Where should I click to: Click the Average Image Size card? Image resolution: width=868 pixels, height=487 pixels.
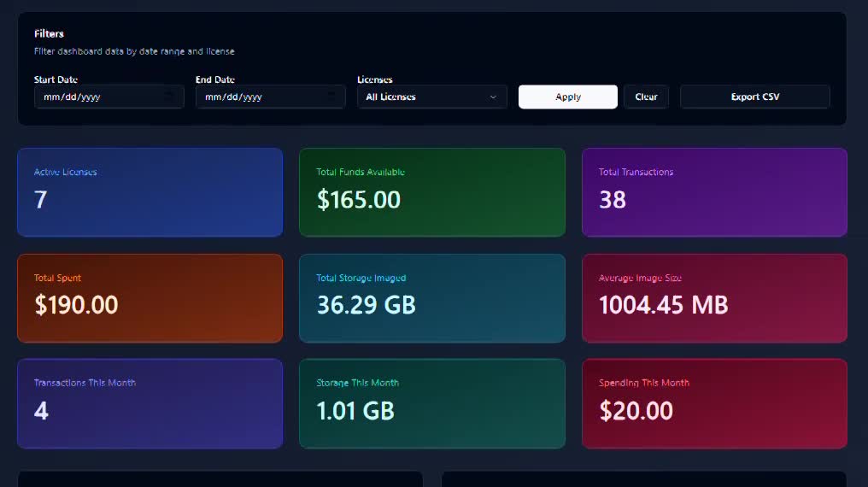[x=714, y=297]
